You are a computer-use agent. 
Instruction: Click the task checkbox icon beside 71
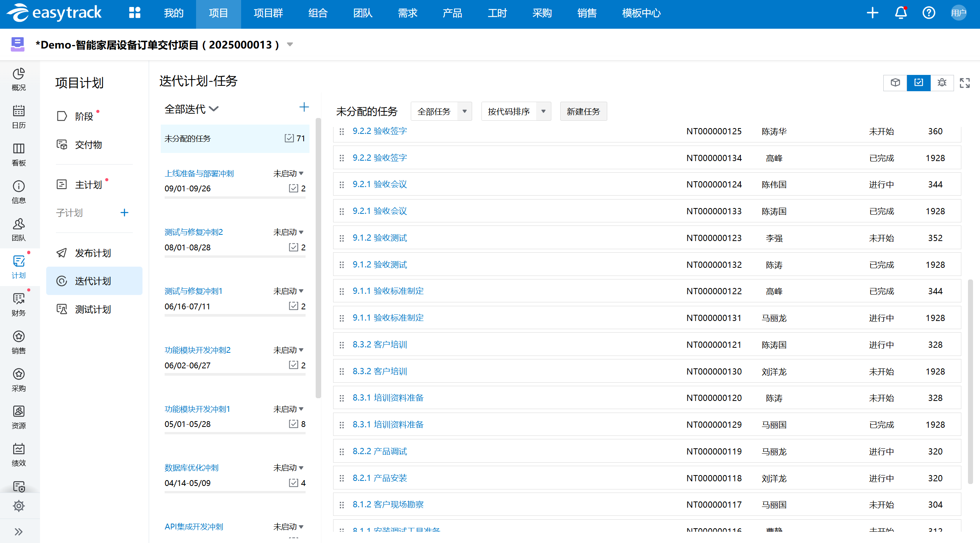289,138
